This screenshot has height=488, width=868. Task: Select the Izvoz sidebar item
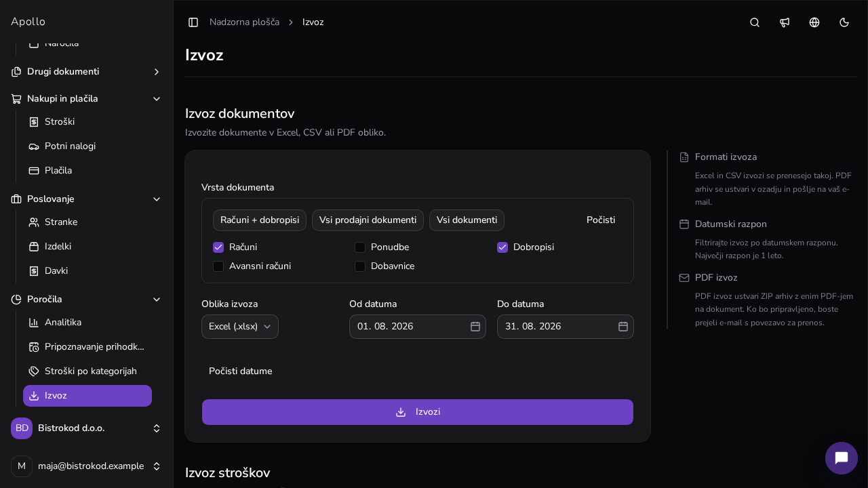coord(87,396)
